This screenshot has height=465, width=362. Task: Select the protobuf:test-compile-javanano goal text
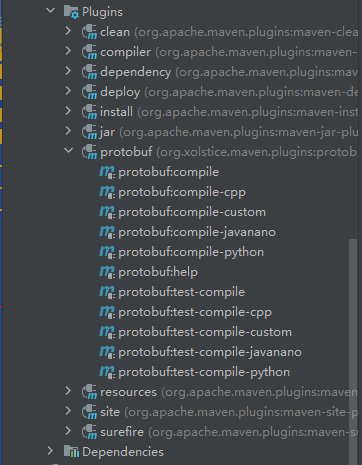210,352
